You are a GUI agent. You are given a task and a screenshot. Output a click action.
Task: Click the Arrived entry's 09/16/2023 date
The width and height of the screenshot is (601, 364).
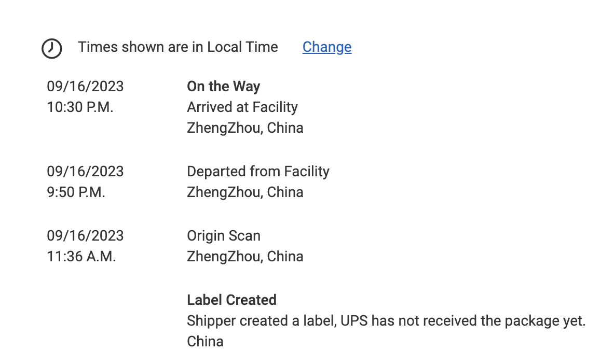[85, 87]
